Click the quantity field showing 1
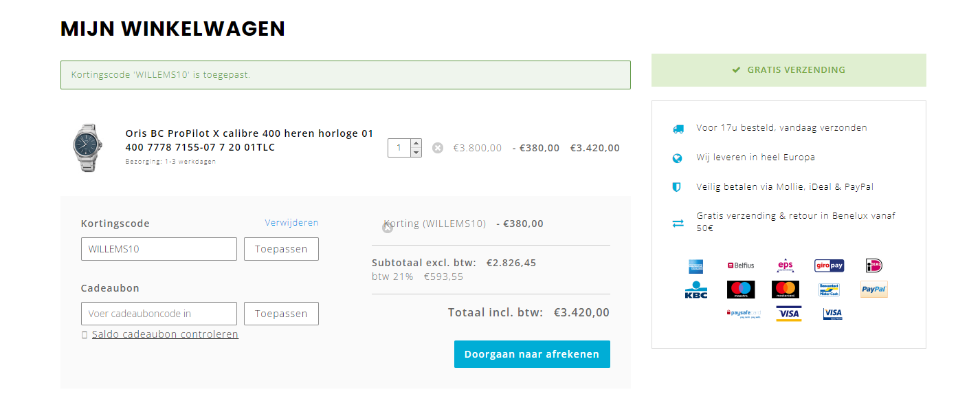This screenshot has width=980, height=401. 399,148
